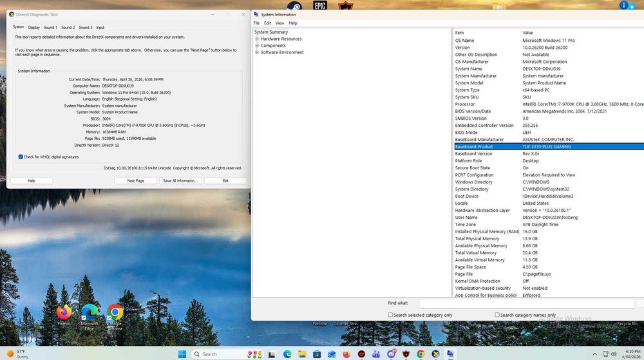Image resolution: width=644 pixels, height=360 pixels.
Task: Open the File menu in System Information
Action: pyautogui.click(x=256, y=23)
